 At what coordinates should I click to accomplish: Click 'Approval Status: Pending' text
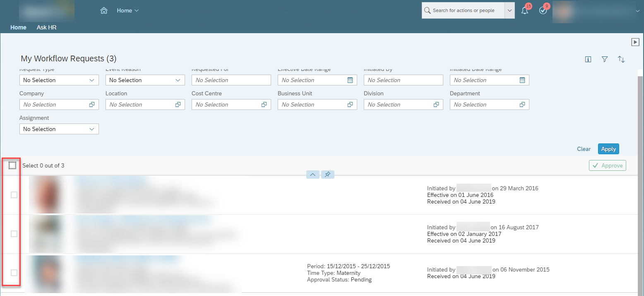pos(339,279)
